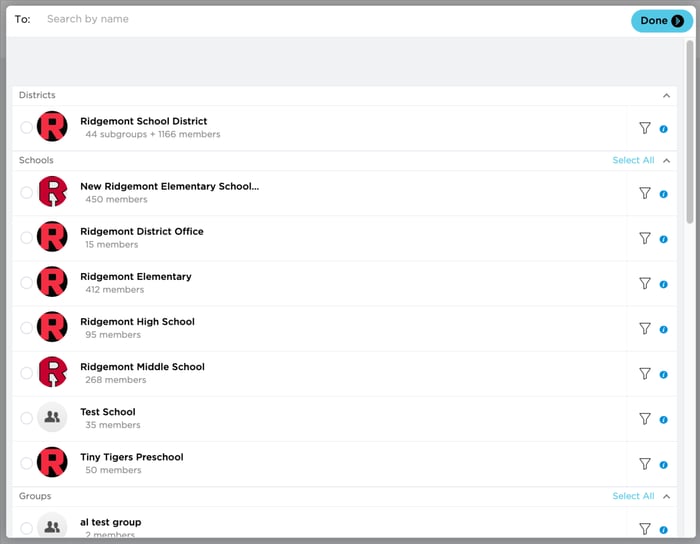Click the Ridgemont Middle School logo

[52, 372]
